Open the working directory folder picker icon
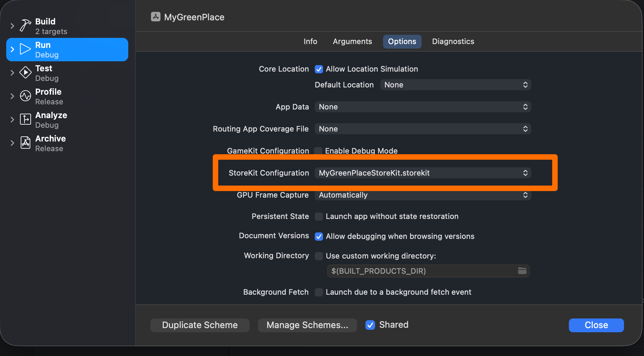The image size is (644, 356). pyautogui.click(x=522, y=271)
